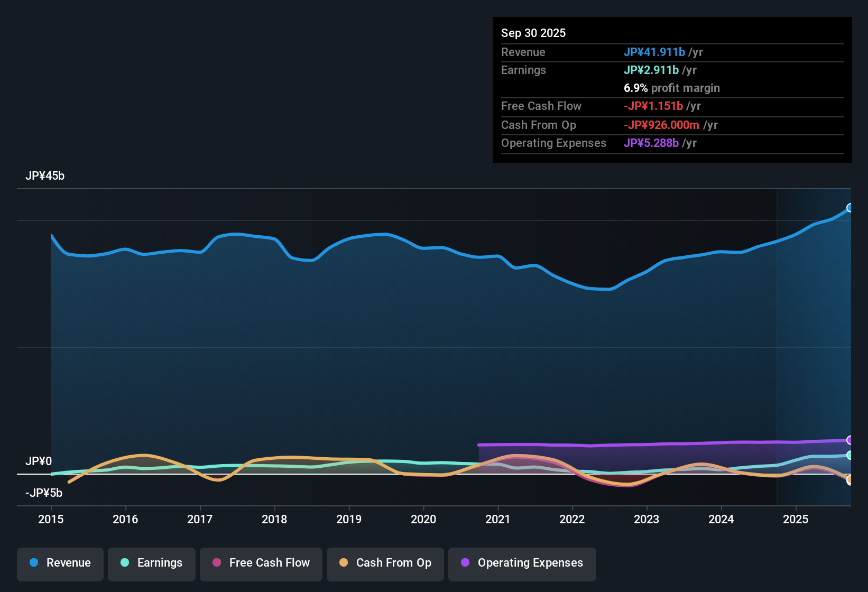
Task: Click the shaded forecast region on the chart
Action: [x=814, y=317]
